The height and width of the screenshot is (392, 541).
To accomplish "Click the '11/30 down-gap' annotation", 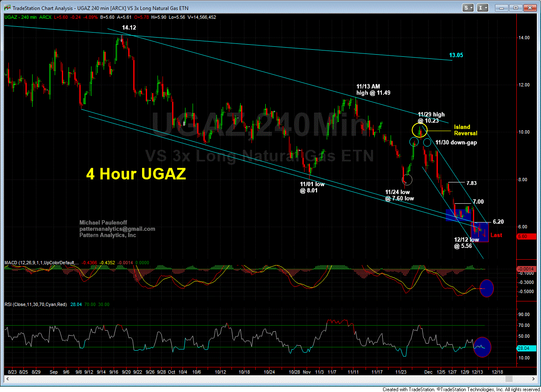I will 456,142.
